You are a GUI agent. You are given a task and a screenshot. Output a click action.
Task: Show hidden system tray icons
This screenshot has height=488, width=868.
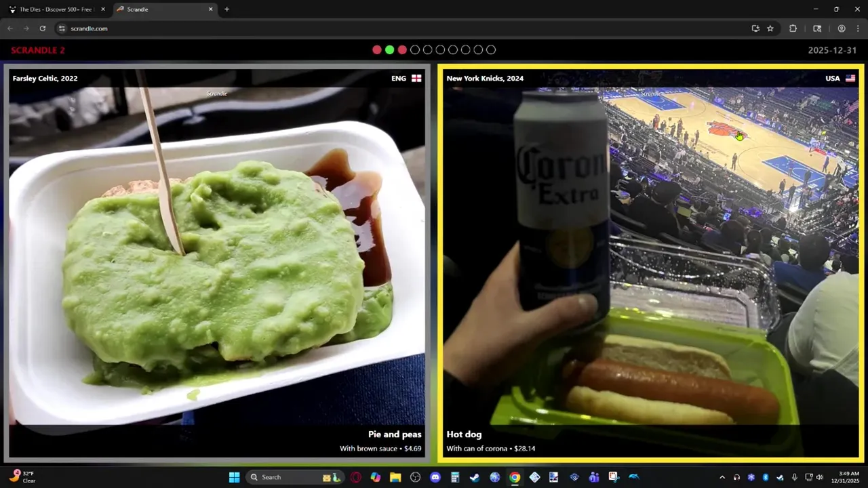pyautogui.click(x=722, y=477)
